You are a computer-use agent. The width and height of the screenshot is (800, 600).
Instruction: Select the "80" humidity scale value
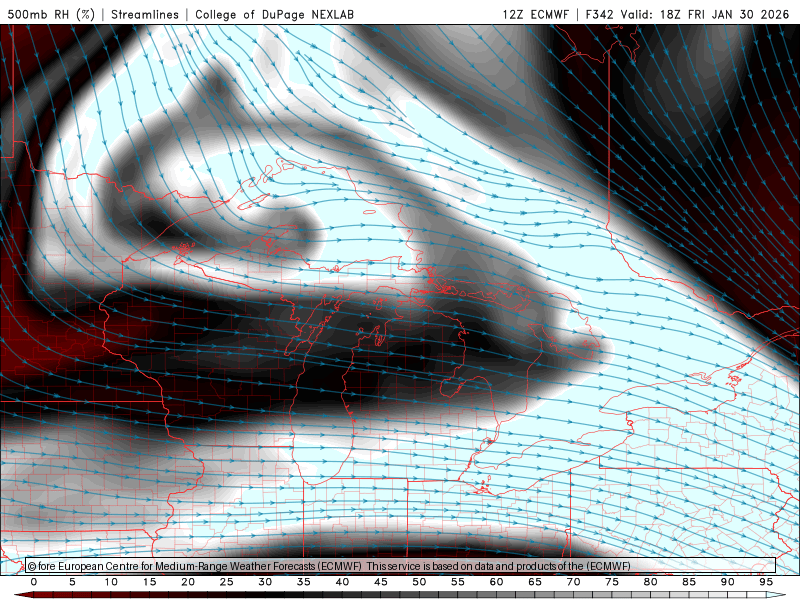point(651,582)
